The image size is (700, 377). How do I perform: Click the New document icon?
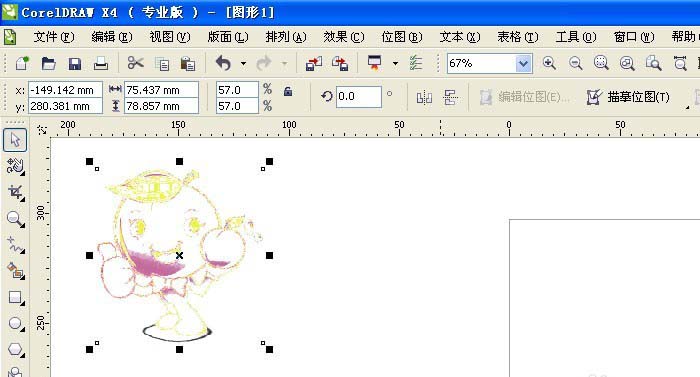point(21,63)
